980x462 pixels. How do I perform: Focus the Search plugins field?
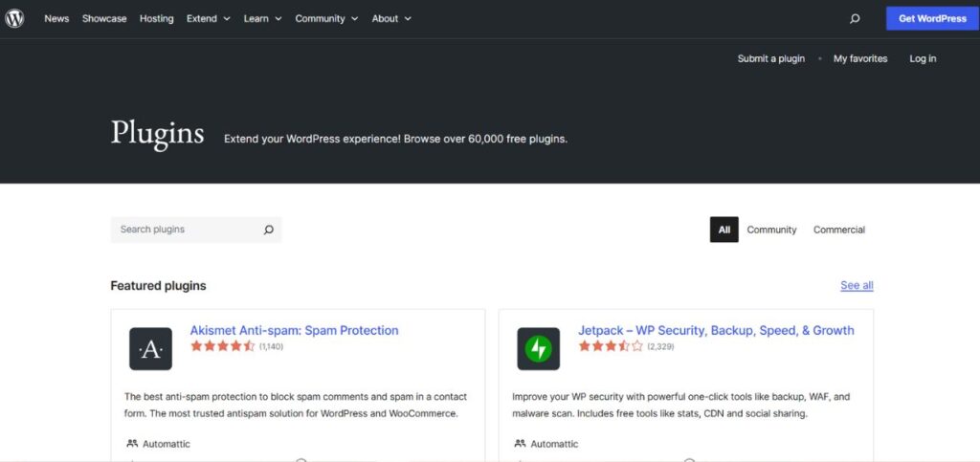click(196, 230)
